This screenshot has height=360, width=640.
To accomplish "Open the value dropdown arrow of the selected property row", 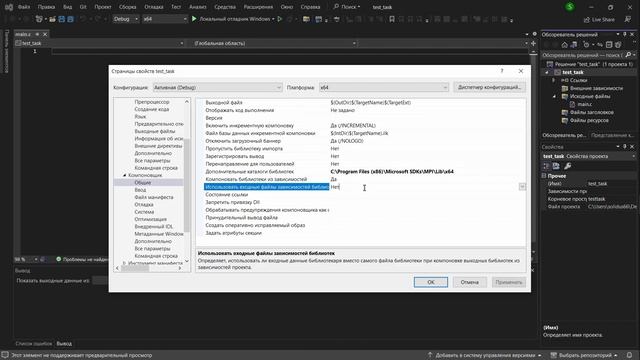I will [x=522, y=187].
